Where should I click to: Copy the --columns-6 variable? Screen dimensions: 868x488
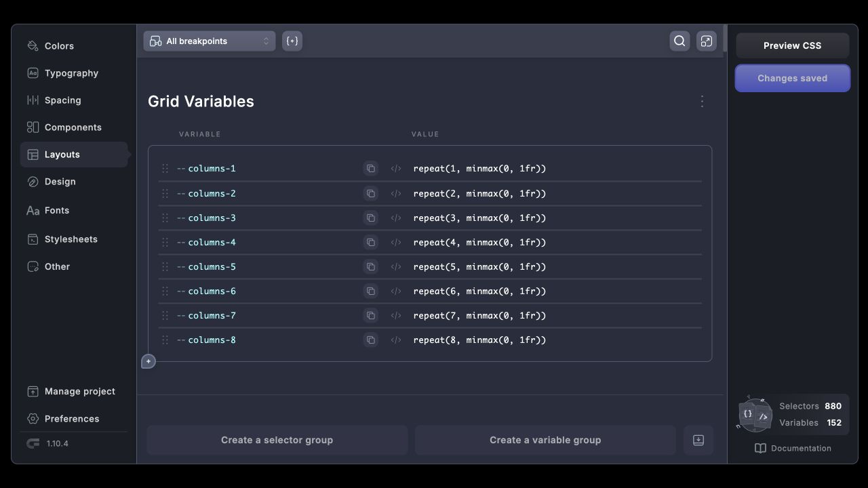point(370,291)
